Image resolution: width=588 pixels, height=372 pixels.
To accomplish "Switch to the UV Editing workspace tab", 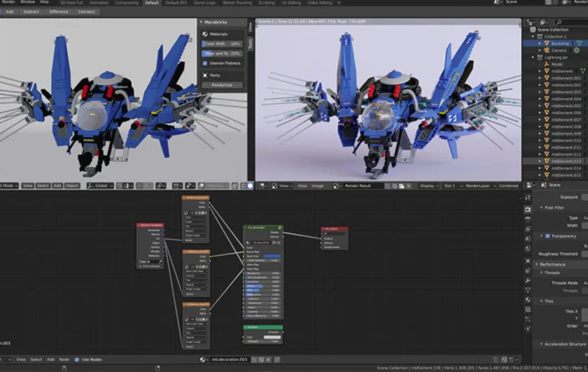I will [x=291, y=3].
